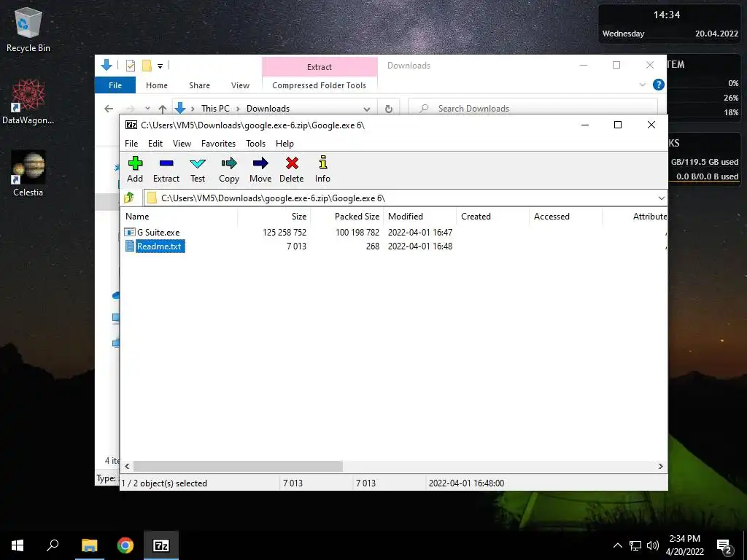
Task: Click the scroll right arrow in 7-Zip
Action: [660, 466]
